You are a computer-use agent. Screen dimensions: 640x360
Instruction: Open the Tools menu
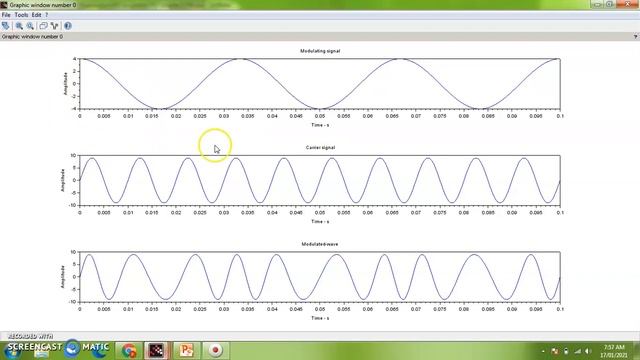[x=21, y=15]
